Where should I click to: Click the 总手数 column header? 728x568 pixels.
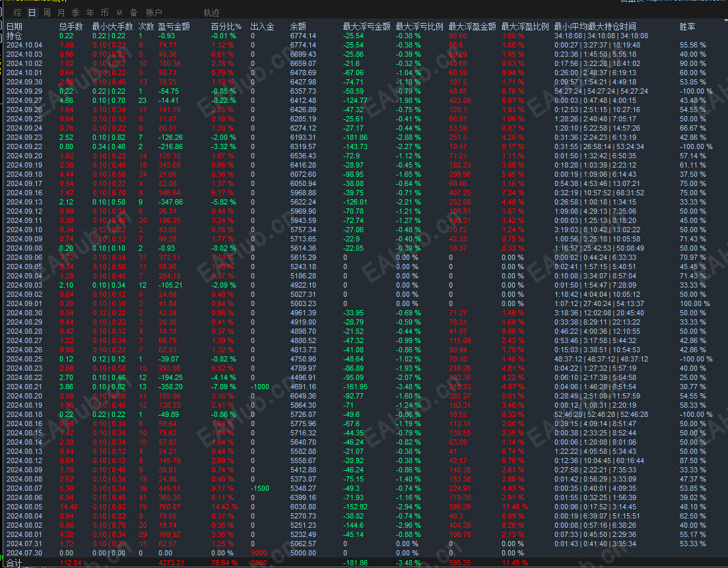click(x=71, y=26)
